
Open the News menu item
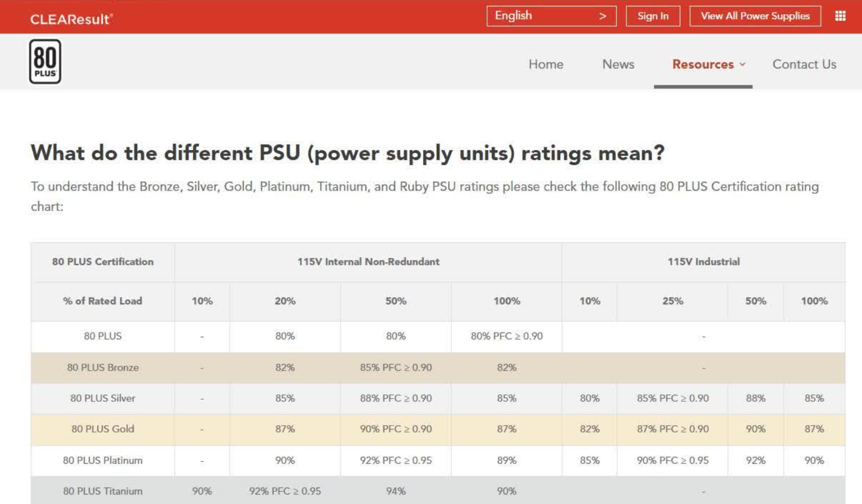618,64
